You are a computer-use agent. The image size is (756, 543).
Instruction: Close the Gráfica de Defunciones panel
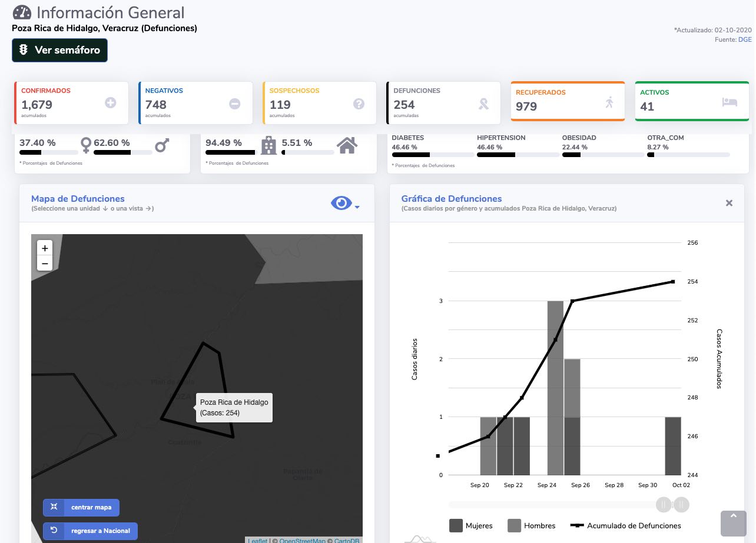point(729,203)
